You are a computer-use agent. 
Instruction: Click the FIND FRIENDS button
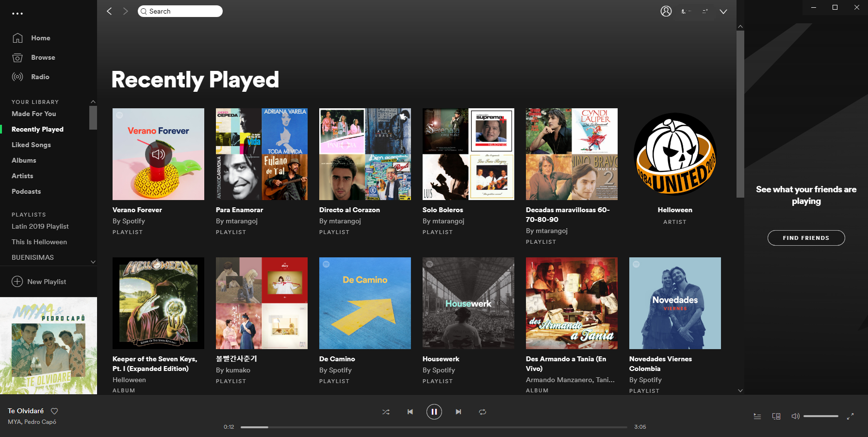pyautogui.click(x=806, y=238)
